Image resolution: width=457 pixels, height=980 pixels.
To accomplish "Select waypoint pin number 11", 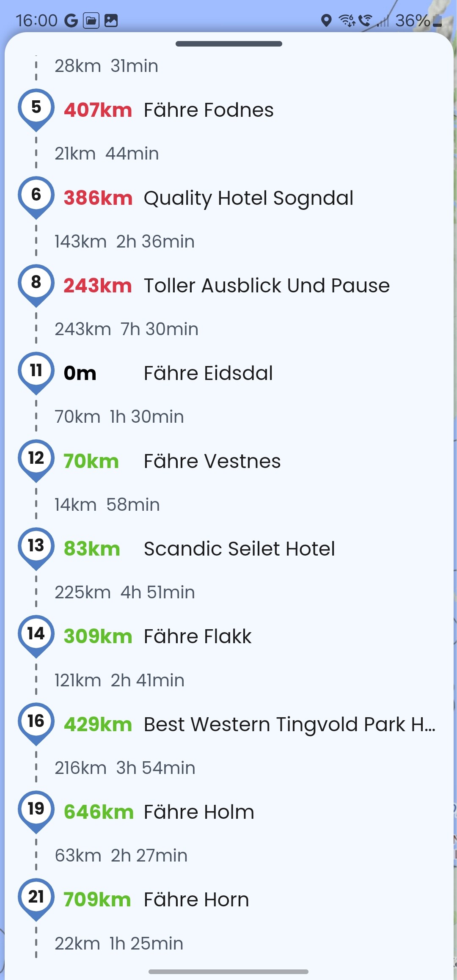I will click(36, 372).
